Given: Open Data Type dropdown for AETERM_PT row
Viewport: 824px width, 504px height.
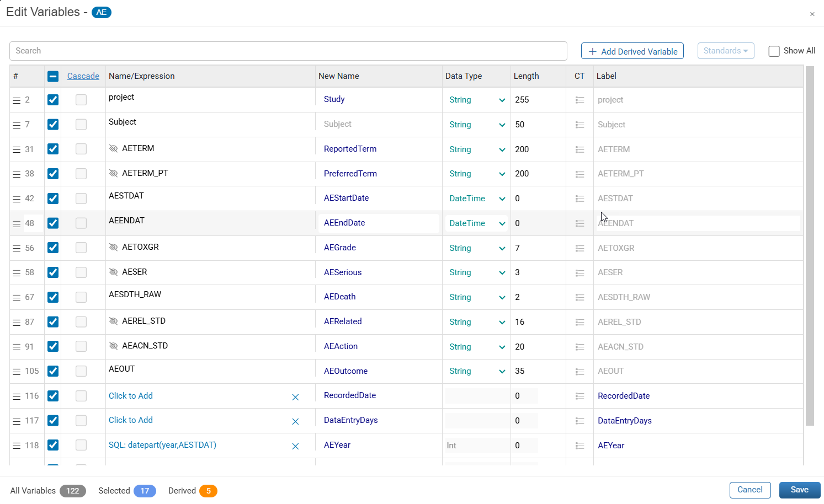Looking at the screenshot, I should pyautogui.click(x=477, y=174).
